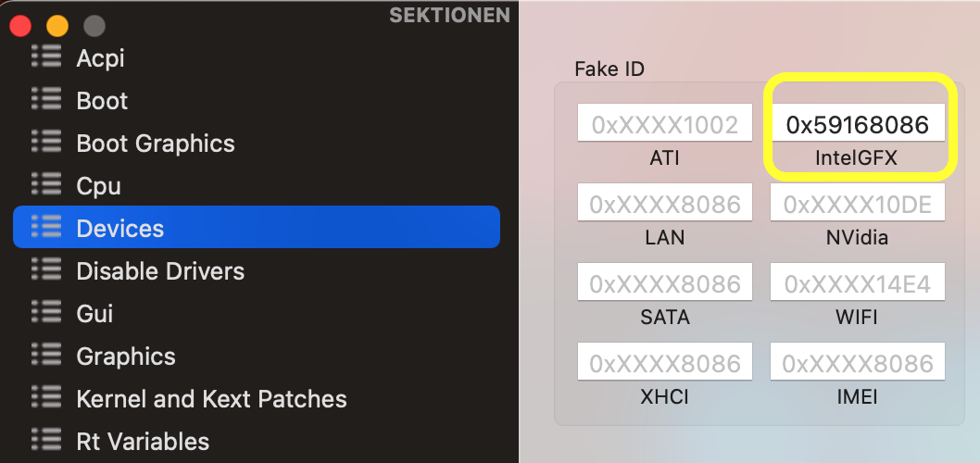Click the IMEI Fake ID field

click(x=858, y=363)
